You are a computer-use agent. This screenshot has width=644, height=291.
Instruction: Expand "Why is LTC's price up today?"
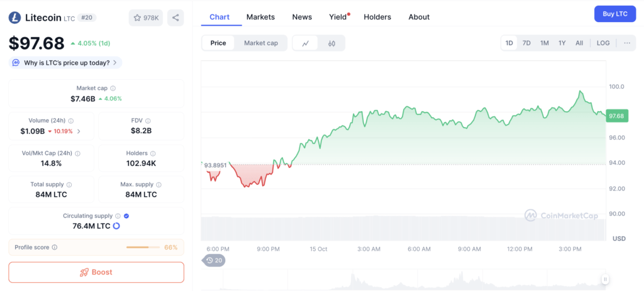coord(65,62)
